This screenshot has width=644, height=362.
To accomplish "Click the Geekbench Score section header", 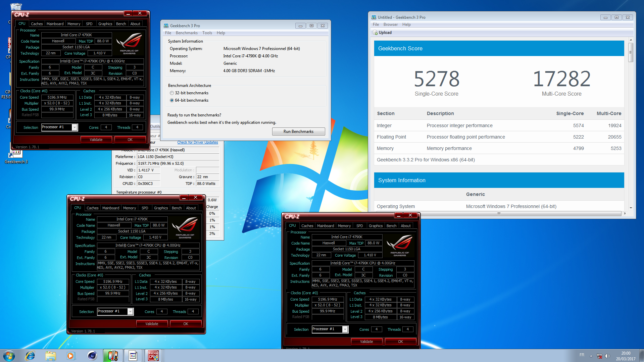I will pyautogui.click(x=499, y=48).
